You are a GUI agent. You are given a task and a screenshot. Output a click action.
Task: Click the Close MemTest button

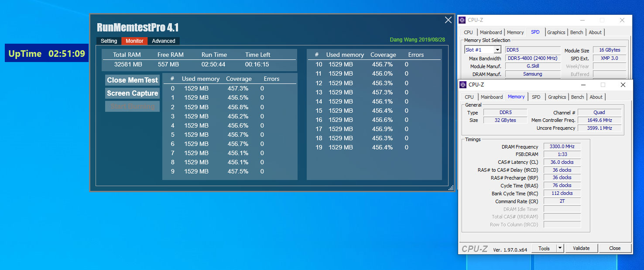(x=132, y=80)
